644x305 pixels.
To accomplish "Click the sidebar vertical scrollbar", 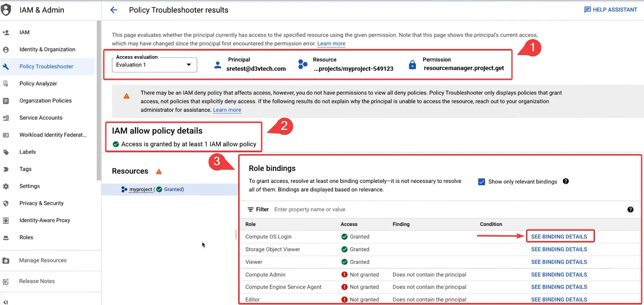I will click(99, 100).
